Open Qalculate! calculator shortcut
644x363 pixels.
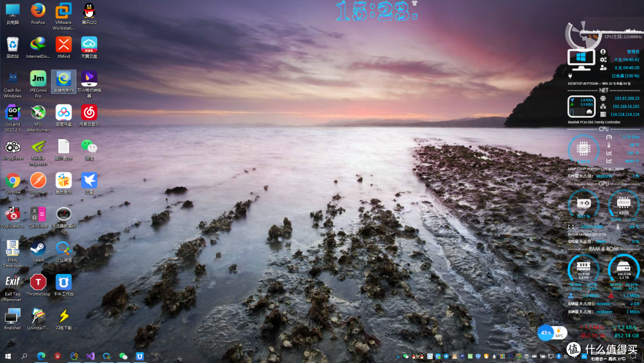point(38,217)
